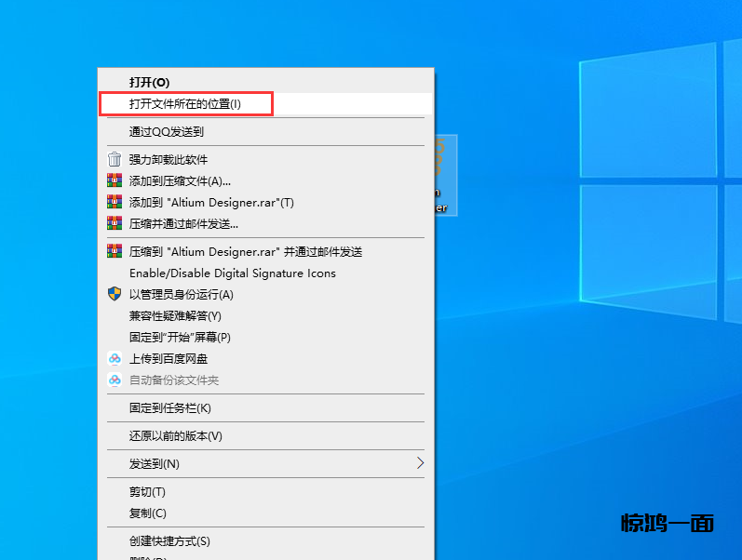Select 通过QQ发送到 option
Screen dimensions: 742x560
point(167,131)
